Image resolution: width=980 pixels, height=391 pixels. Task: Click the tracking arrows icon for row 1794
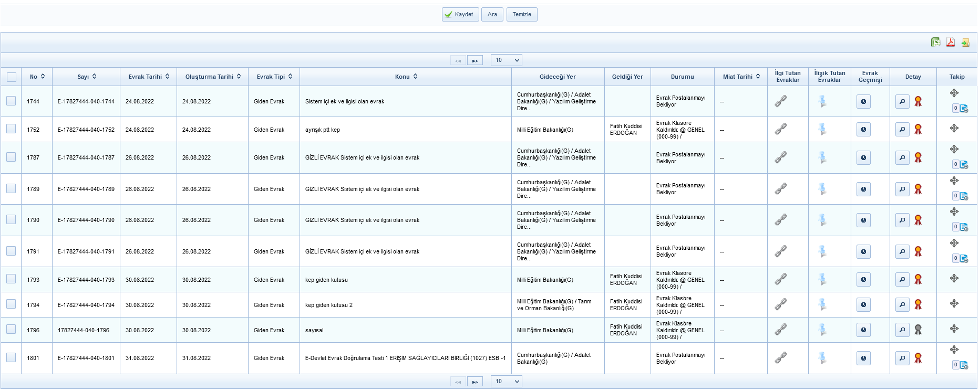pos(954,304)
